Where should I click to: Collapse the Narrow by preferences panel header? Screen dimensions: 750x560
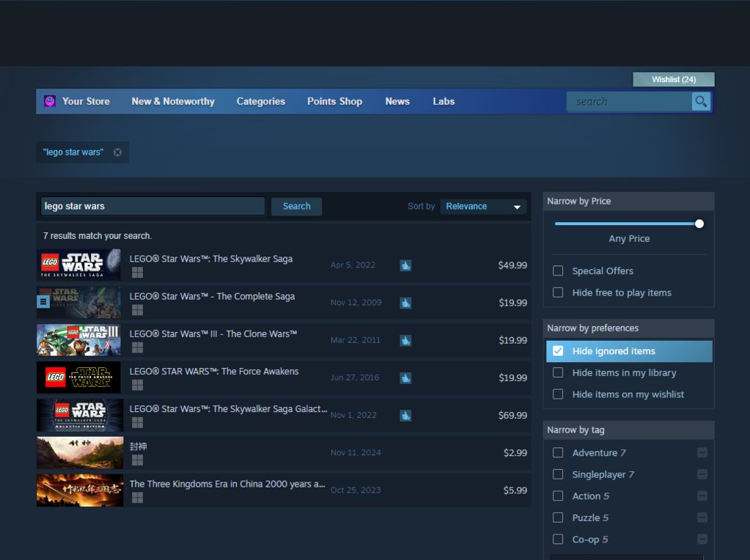(x=628, y=328)
